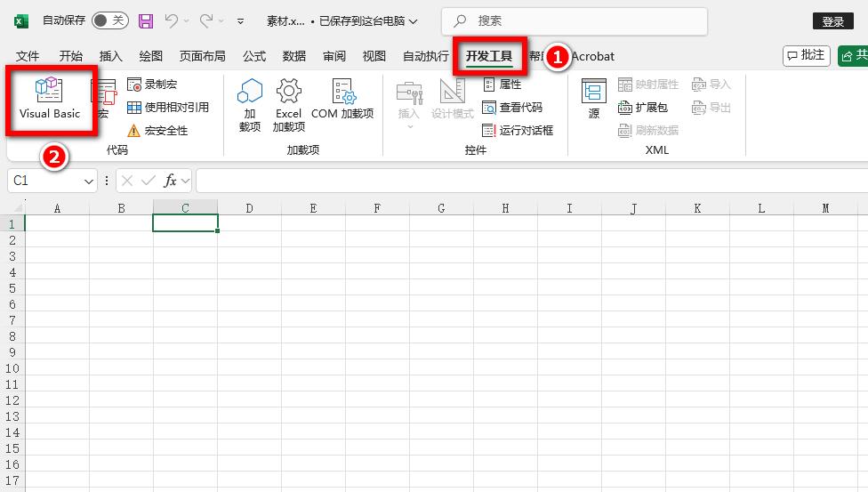Select row 10 header

tap(12, 368)
